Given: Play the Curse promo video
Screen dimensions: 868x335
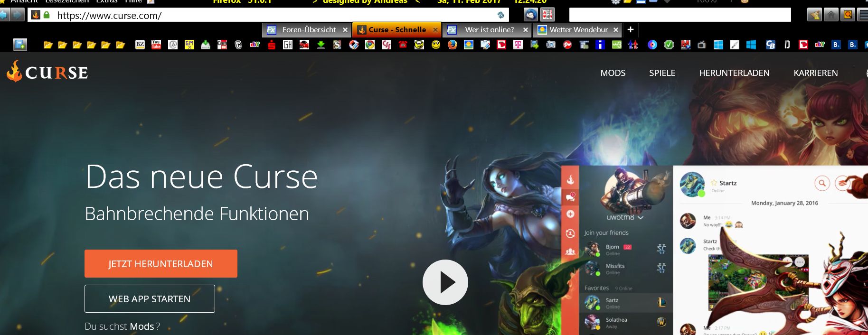Looking at the screenshot, I should coord(445,282).
